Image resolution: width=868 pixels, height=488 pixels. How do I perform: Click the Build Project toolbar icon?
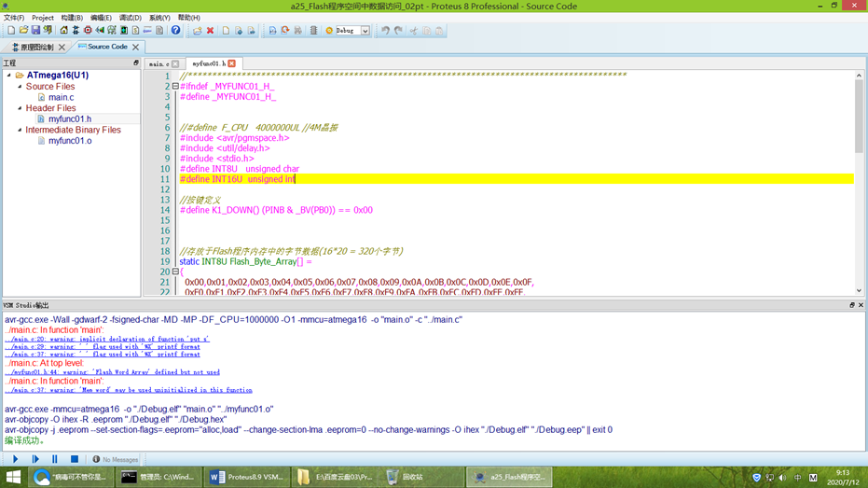pos(272,31)
